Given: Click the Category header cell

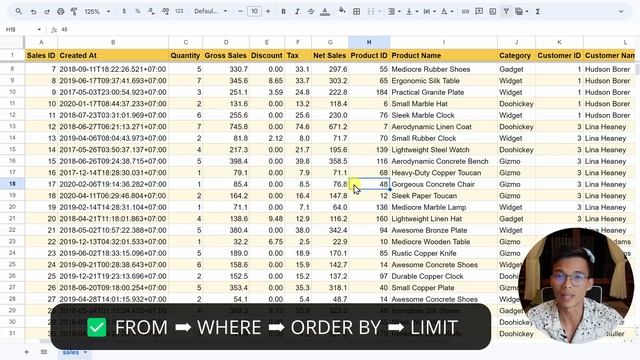Looking at the screenshot, I should [x=516, y=55].
